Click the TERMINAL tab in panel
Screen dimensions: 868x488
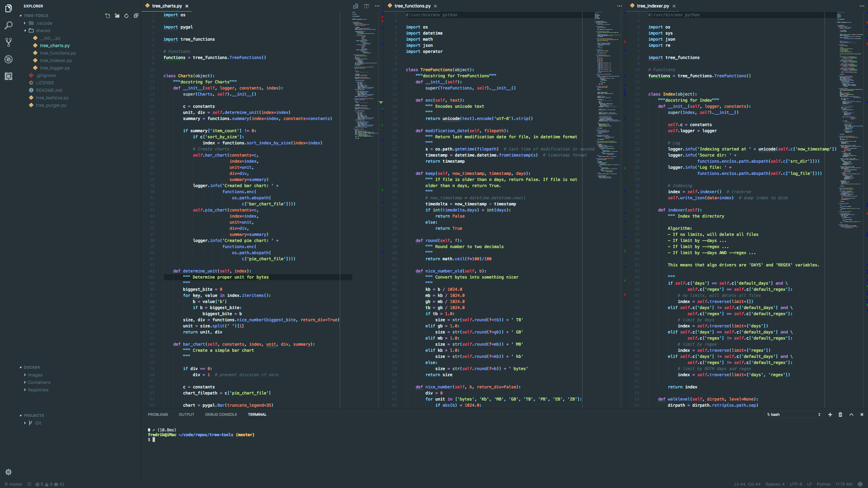click(x=257, y=414)
